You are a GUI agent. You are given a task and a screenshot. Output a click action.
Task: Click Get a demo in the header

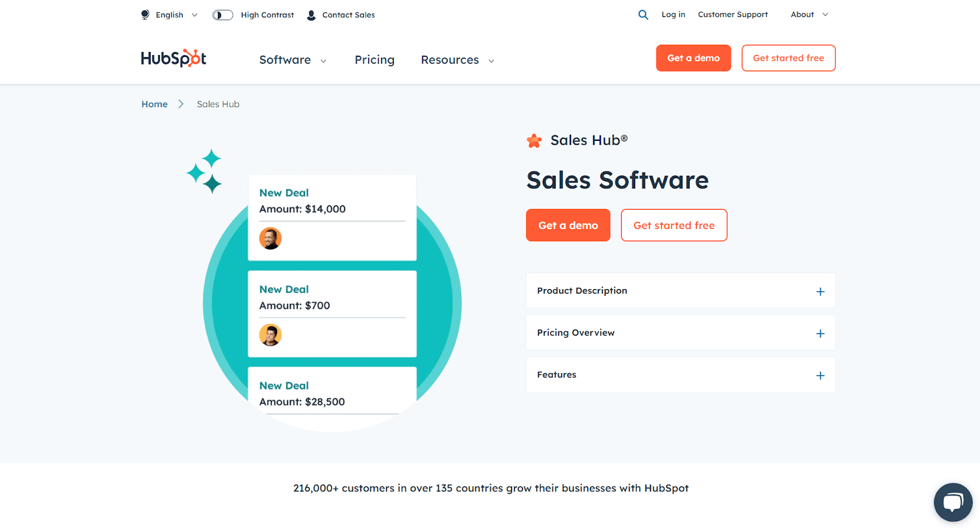coord(693,58)
